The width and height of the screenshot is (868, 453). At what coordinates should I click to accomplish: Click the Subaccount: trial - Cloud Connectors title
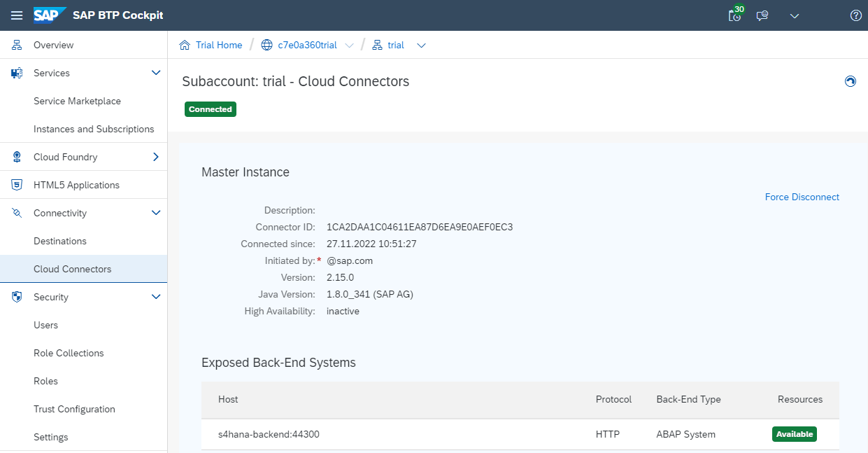[295, 81]
